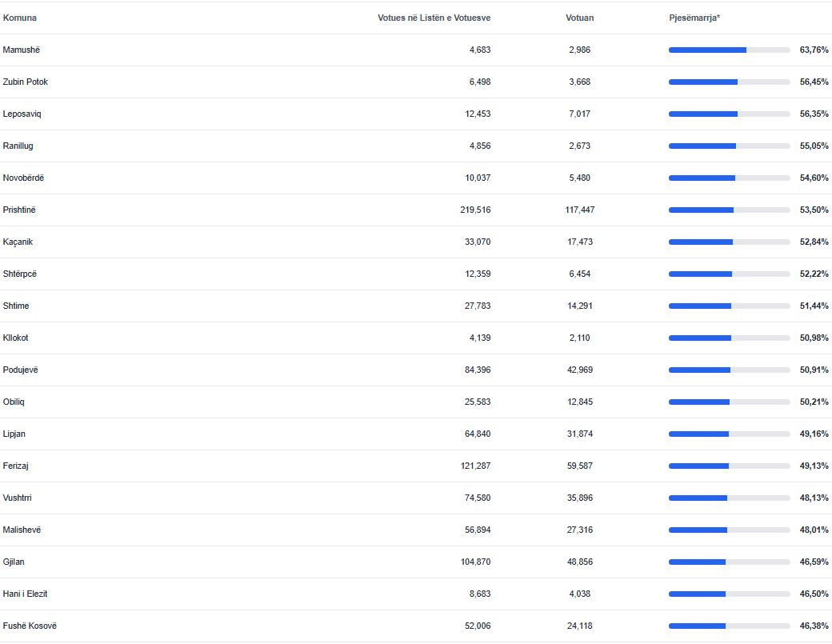Select the Hani i Elezit row name

(x=26, y=594)
